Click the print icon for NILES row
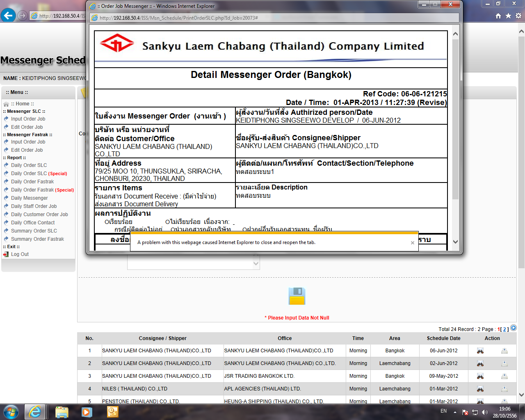Screen dimensions: 525x420 tap(504, 389)
